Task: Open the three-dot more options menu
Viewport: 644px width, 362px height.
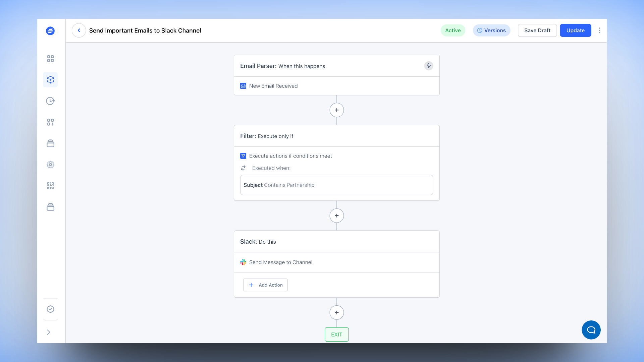Action: (x=599, y=31)
